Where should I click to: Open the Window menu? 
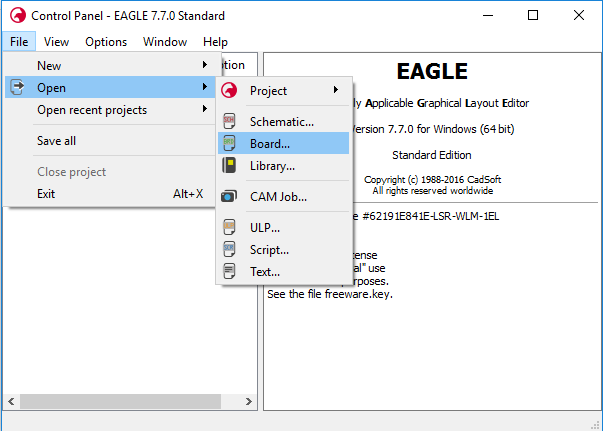point(165,42)
